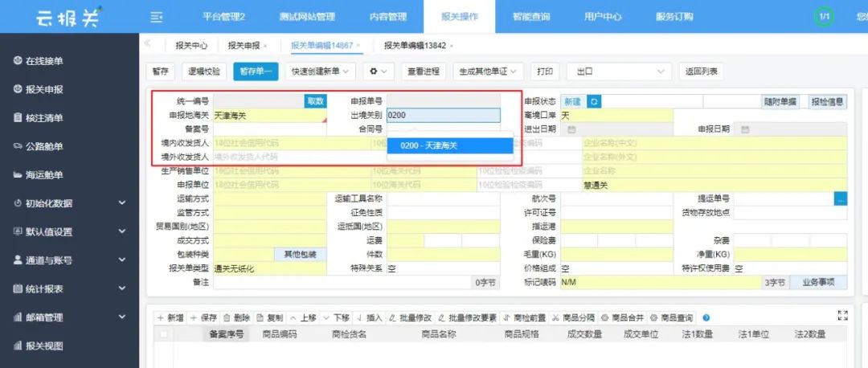Click 商检前置 sort button
This screenshot has height=368, width=868.
point(524,317)
